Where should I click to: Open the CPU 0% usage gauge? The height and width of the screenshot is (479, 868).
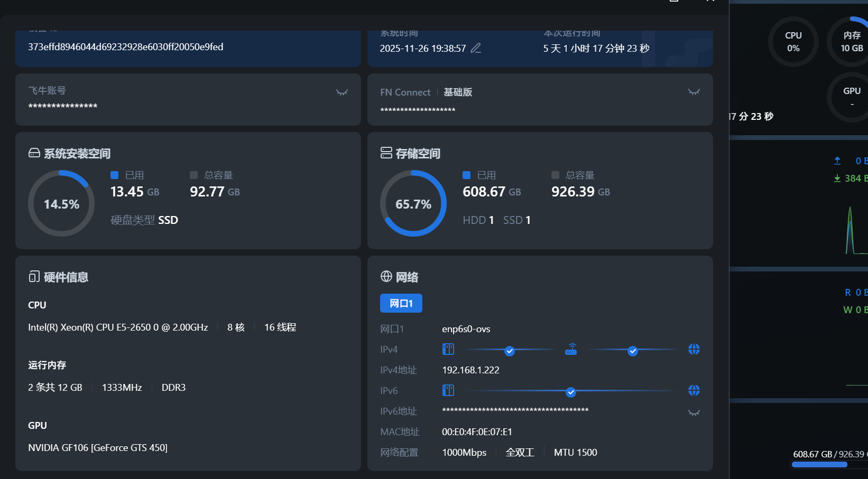pos(793,42)
